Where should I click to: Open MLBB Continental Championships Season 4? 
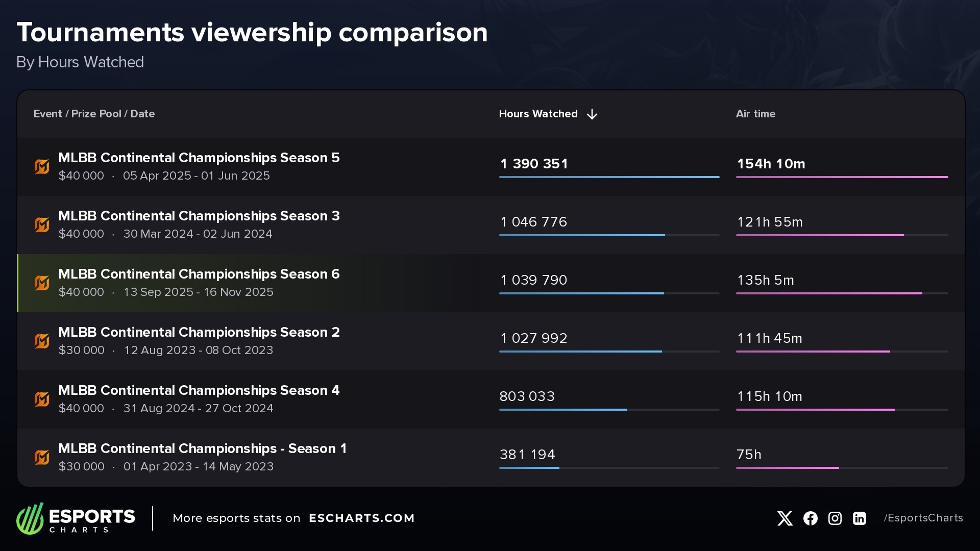pos(199,390)
